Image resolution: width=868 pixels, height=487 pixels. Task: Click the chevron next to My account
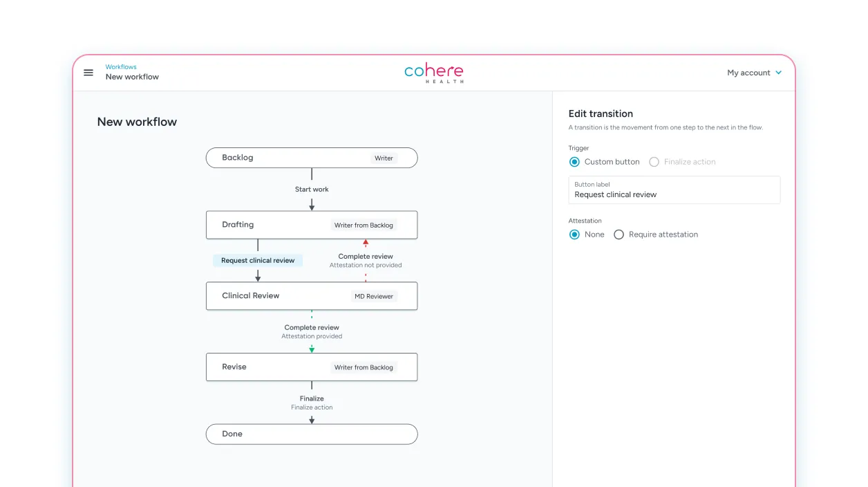(x=779, y=72)
